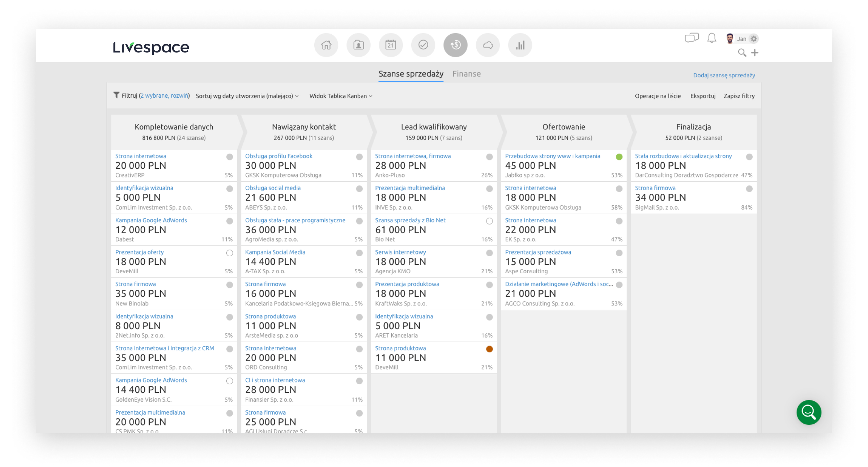Open Prezentacja sprzedażowa deal
The height and width of the screenshot is (467, 868).
[x=538, y=252]
